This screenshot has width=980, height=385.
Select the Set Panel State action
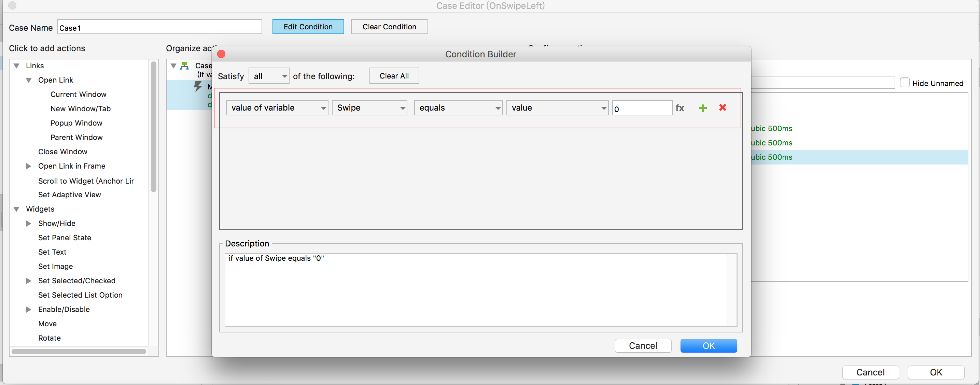(x=64, y=238)
